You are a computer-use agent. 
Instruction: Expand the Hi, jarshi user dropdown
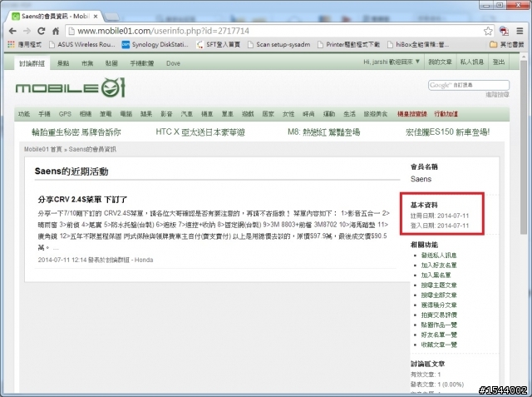(x=392, y=62)
